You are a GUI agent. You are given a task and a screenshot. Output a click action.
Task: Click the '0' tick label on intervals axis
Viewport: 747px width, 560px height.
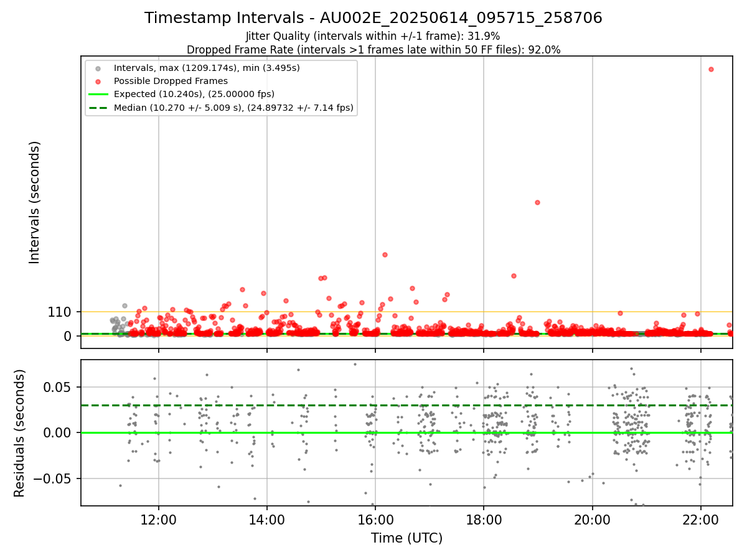coord(68,336)
